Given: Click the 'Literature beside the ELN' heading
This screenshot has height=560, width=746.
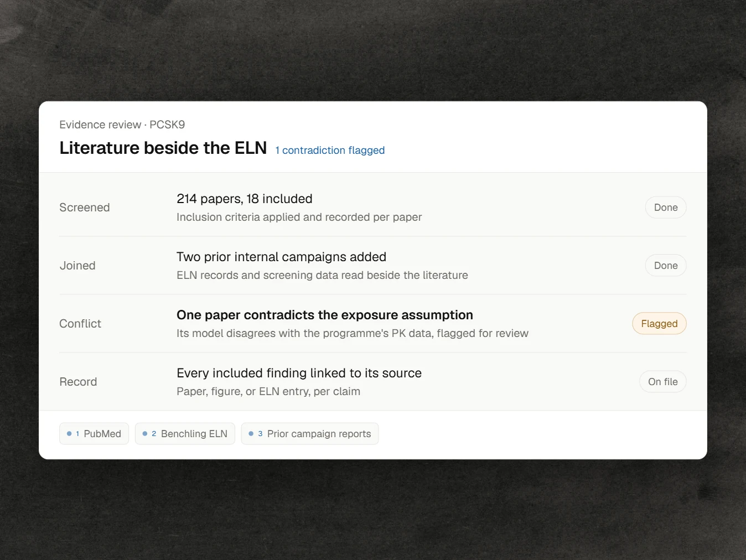Looking at the screenshot, I should click(x=163, y=148).
